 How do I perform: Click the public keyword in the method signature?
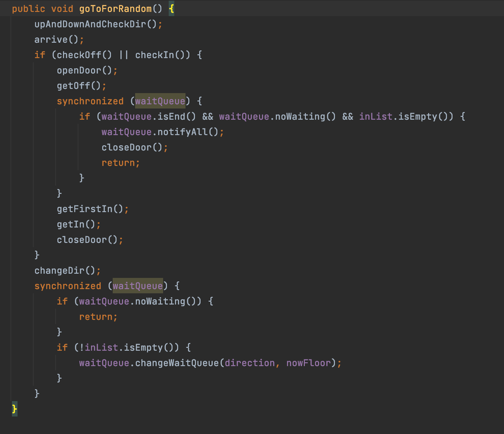(x=28, y=8)
